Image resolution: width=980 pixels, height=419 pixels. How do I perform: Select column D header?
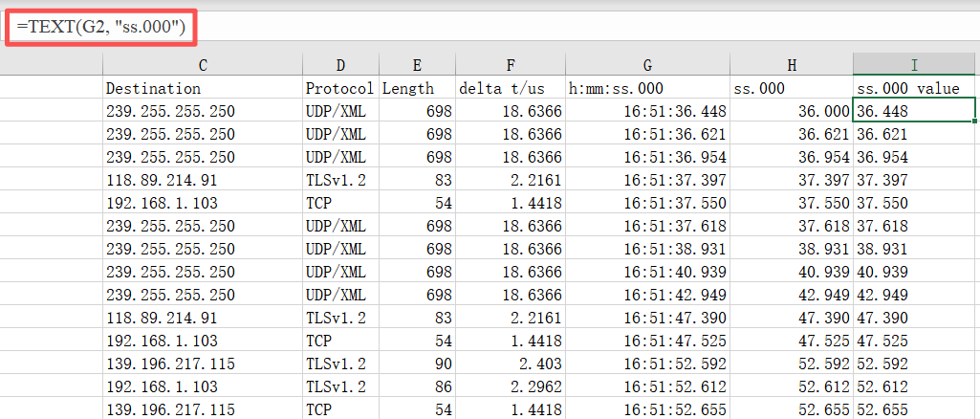(x=340, y=65)
